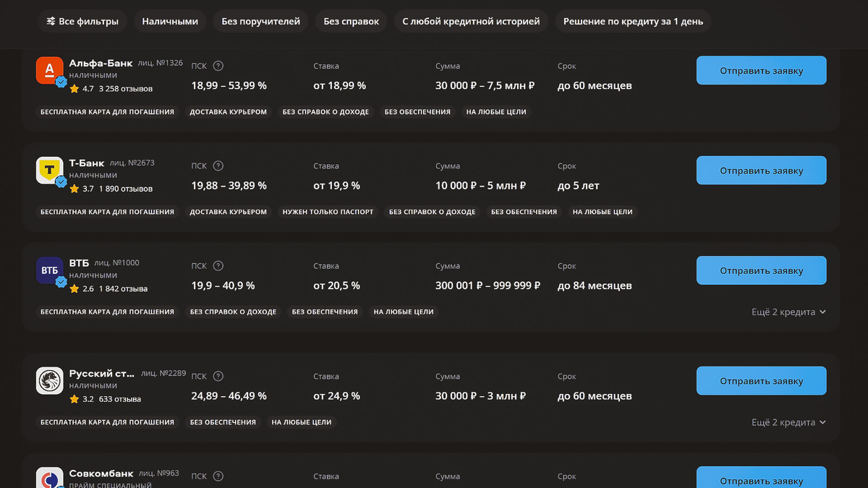
Task: Click the от 24,9 % rate value
Action: 336,396
